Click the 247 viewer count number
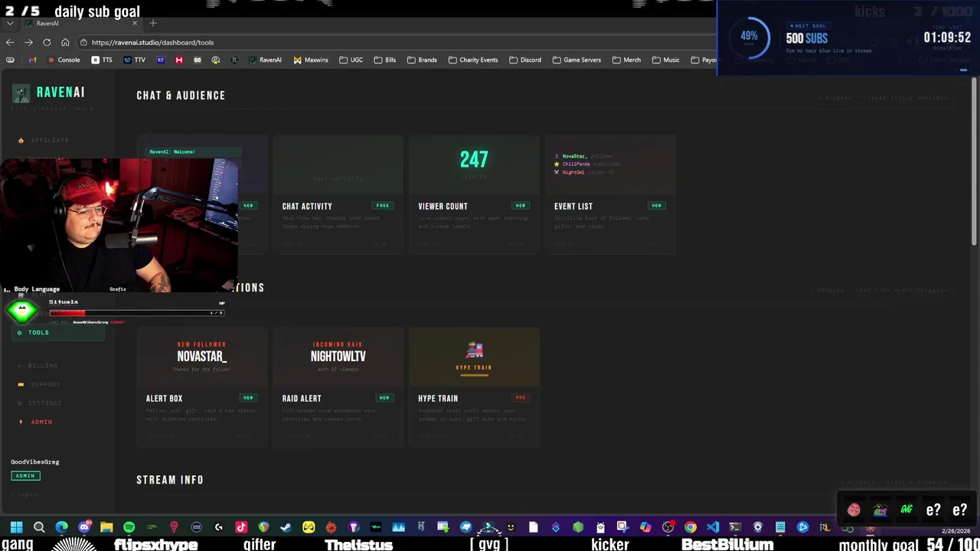The height and width of the screenshot is (551, 980). [x=474, y=159]
